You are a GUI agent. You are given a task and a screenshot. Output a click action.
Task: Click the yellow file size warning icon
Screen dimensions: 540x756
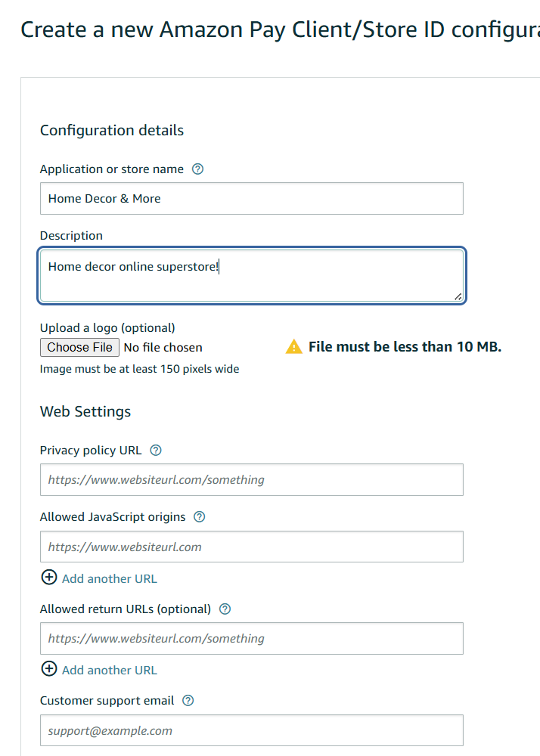(x=293, y=347)
